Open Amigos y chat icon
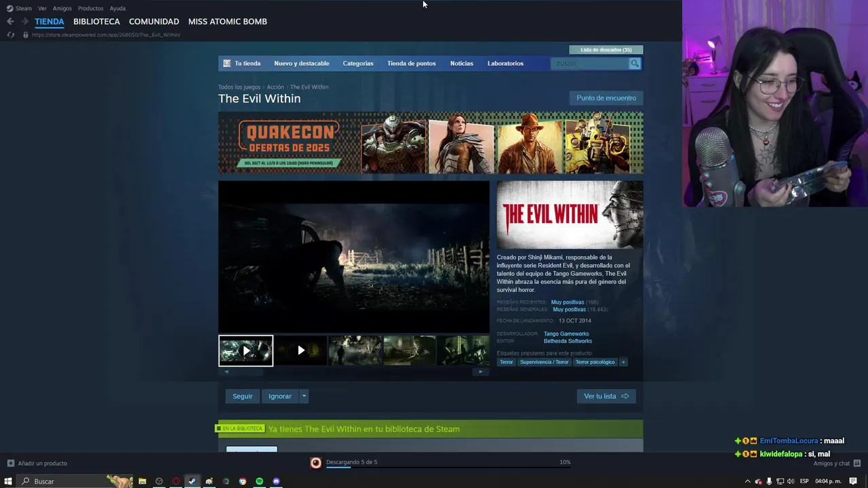 coord(856,463)
